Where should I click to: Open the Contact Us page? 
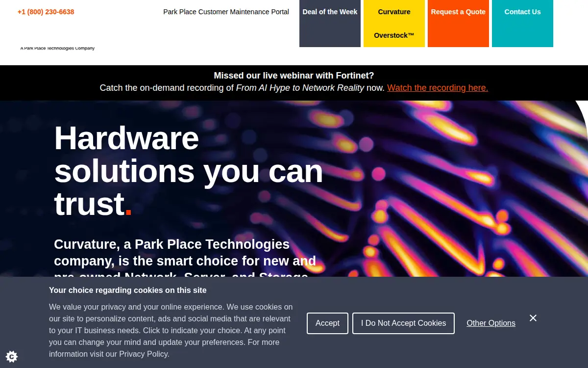[522, 24]
